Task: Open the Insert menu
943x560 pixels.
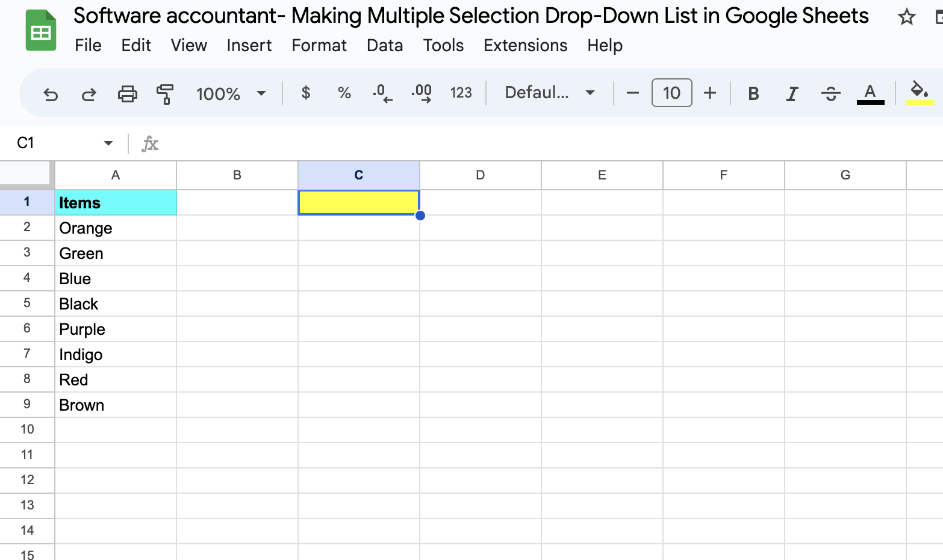Action: pos(249,45)
